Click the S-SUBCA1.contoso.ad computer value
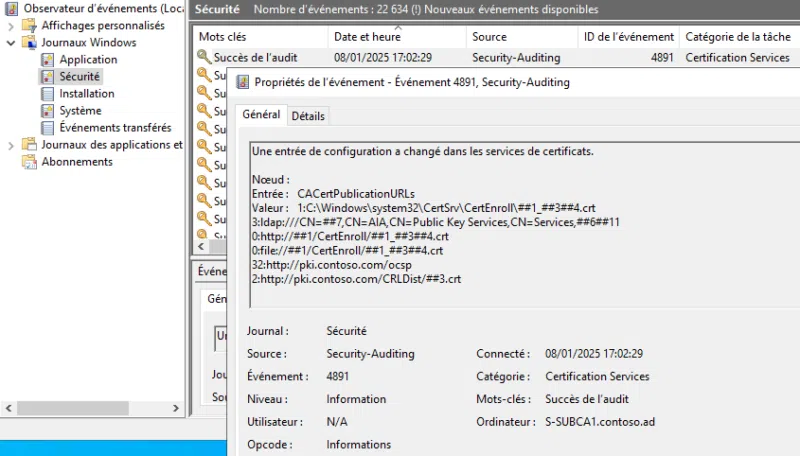800x456 pixels. 600,422
